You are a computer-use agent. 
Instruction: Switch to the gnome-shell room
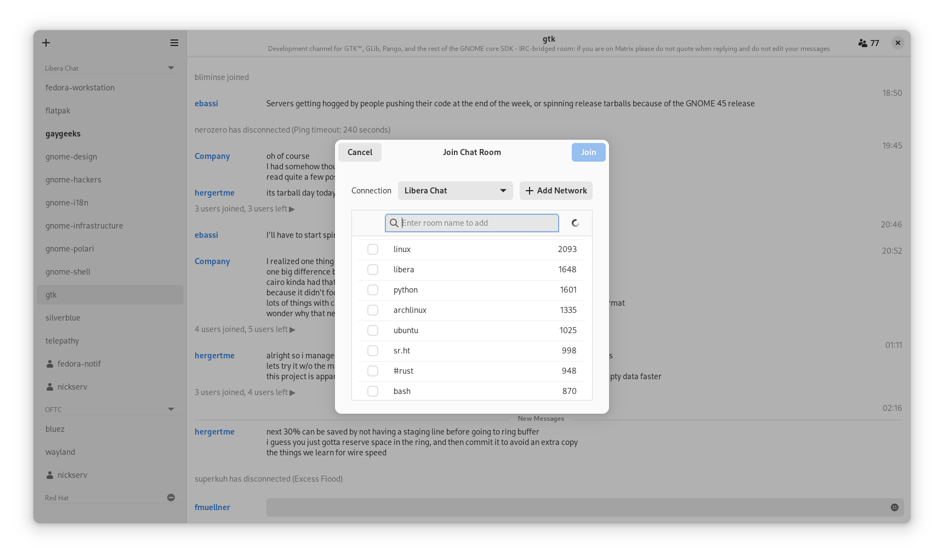pos(68,272)
